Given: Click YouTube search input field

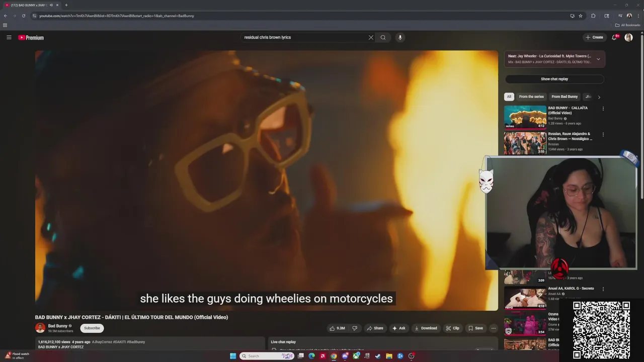Looking at the screenshot, I should point(304,37).
